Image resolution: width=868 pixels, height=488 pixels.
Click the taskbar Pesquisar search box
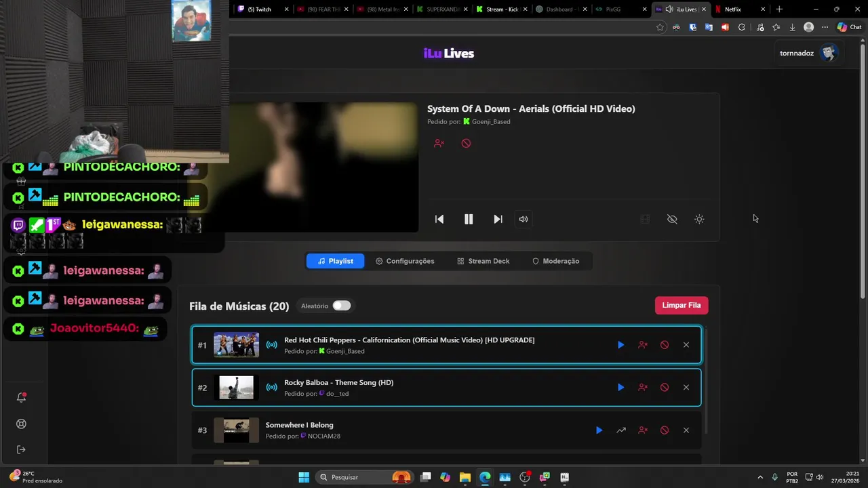pos(366,477)
